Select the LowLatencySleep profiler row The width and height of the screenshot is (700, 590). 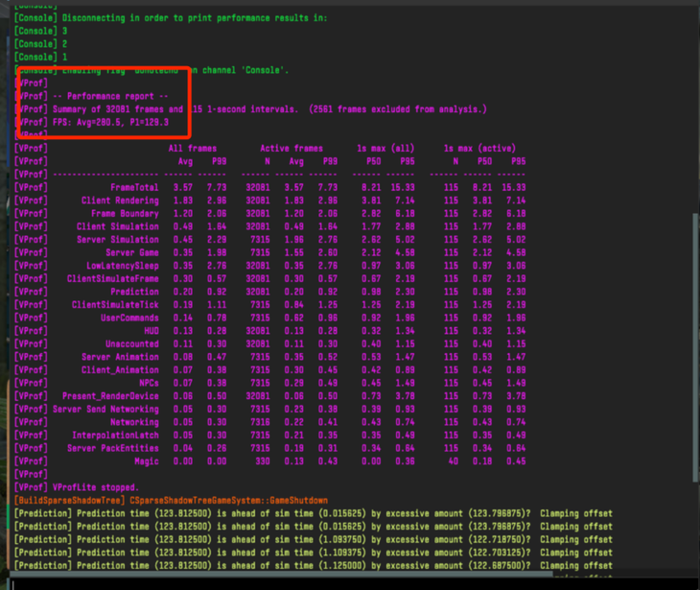pos(123,265)
